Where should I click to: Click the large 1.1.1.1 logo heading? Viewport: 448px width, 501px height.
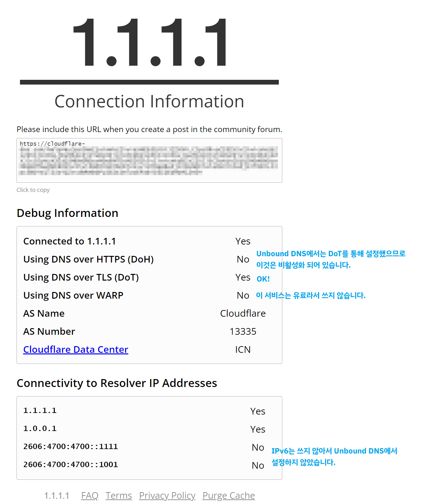[149, 42]
